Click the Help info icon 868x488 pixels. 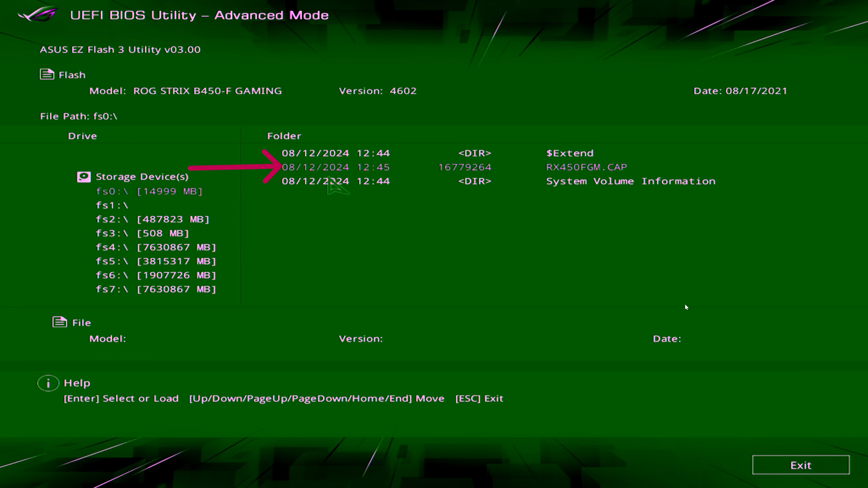point(48,383)
